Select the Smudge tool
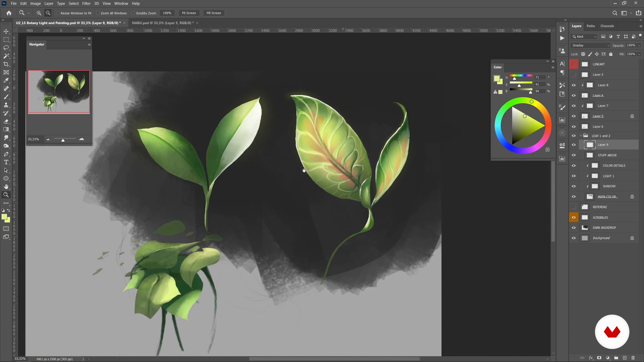 [x=6, y=138]
